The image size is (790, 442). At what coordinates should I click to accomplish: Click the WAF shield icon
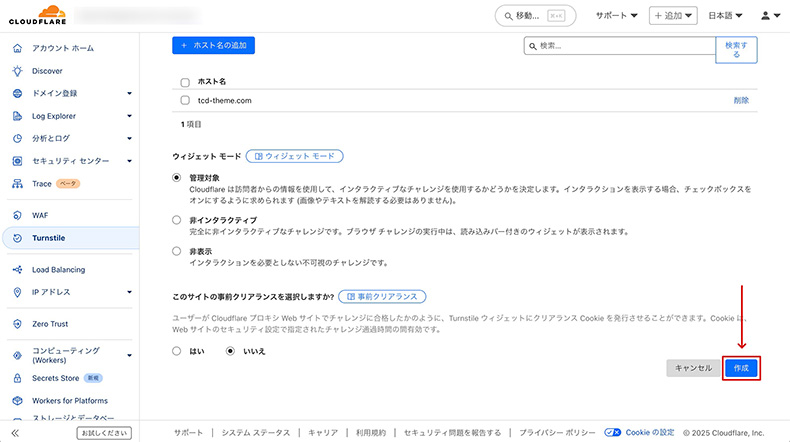17,215
